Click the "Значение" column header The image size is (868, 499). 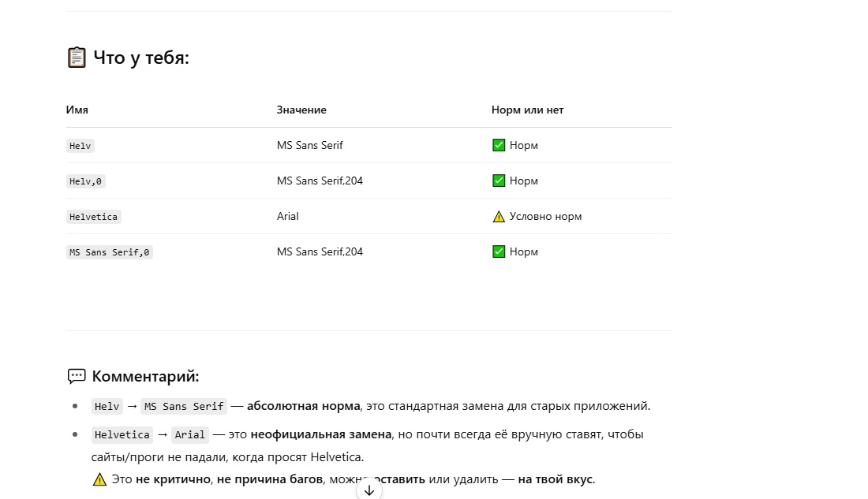(x=301, y=110)
